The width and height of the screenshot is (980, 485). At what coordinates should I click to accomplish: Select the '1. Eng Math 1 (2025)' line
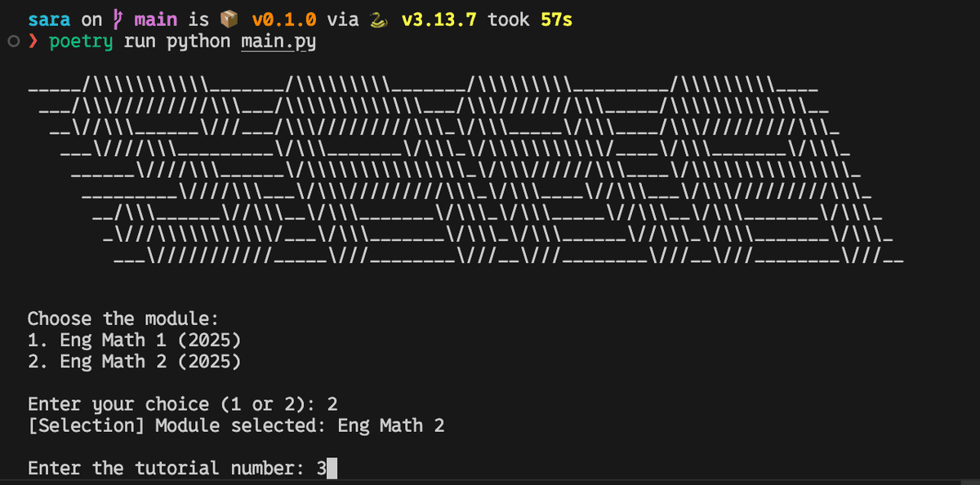pyautogui.click(x=134, y=340)
